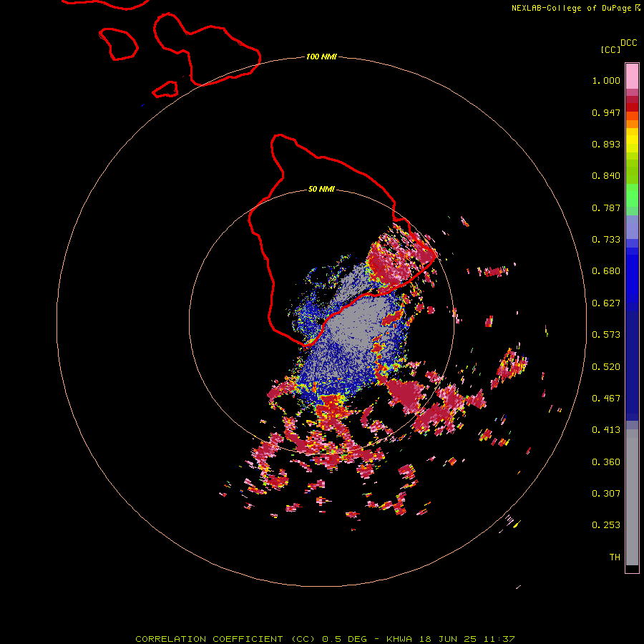
Task: Click the 0.893 scale value
Action: [606, 144]
